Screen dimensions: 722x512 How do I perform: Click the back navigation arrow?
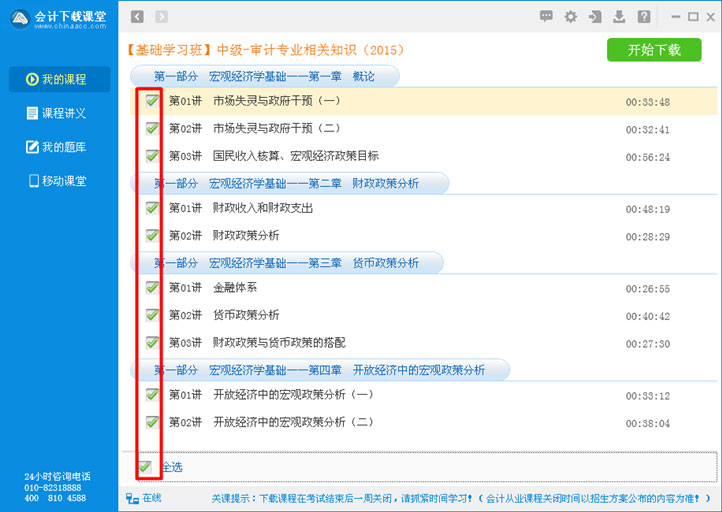click(137, 17)
